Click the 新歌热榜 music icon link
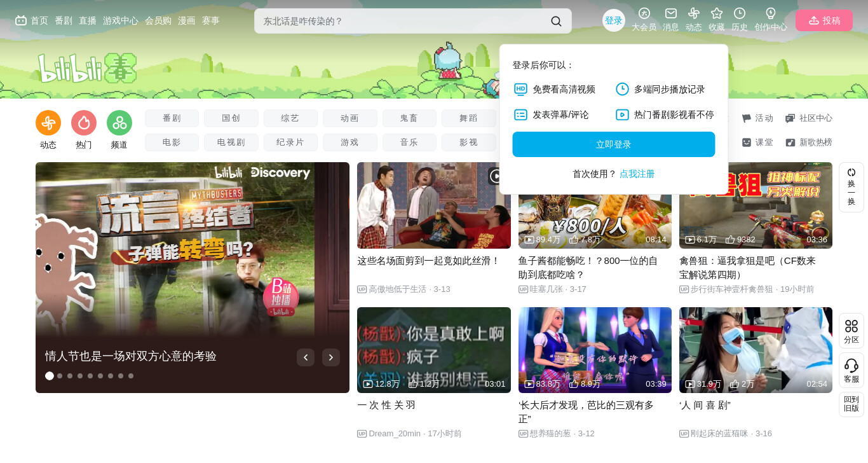Viewport: 868px width, 463px height. pyautogui.click(x=809, y=142)
